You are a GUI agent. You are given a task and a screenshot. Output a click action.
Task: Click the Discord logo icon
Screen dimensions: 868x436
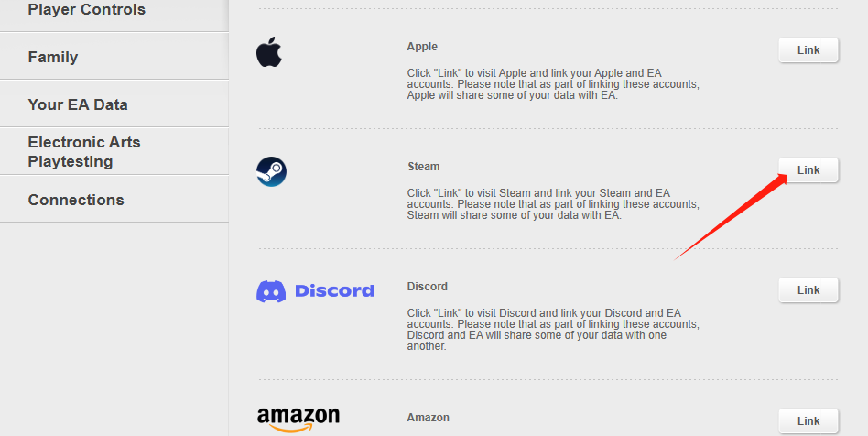[316, 291]
